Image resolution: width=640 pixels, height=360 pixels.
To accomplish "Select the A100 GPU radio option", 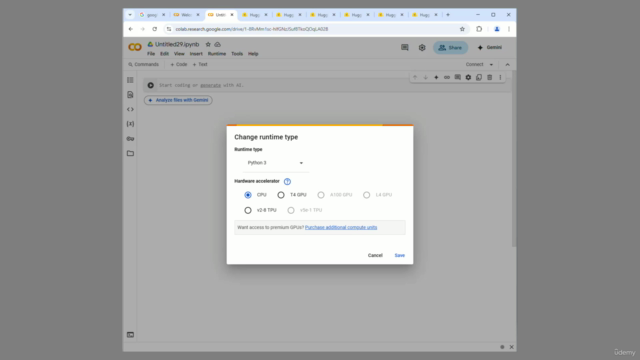I will (x=321, y=195).
